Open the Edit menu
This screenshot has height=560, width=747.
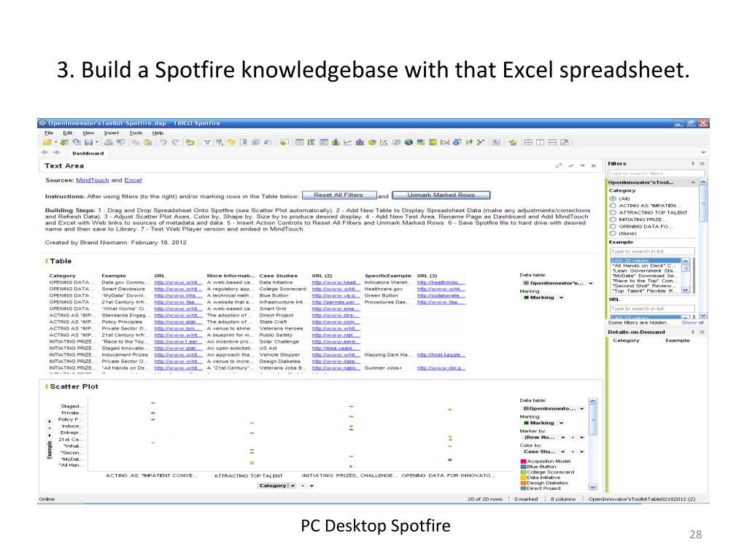coord(68,133)
